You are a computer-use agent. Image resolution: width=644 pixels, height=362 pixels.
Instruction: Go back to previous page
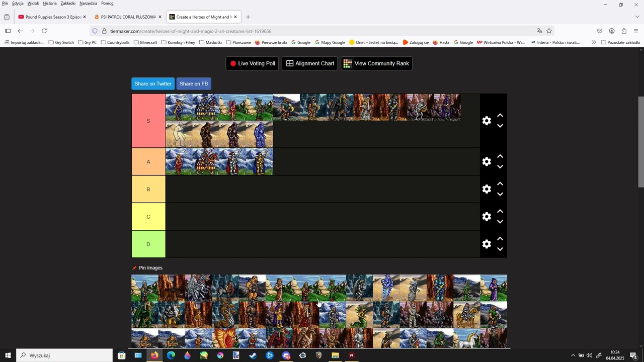pyautogui.click(x=20, y=31)
